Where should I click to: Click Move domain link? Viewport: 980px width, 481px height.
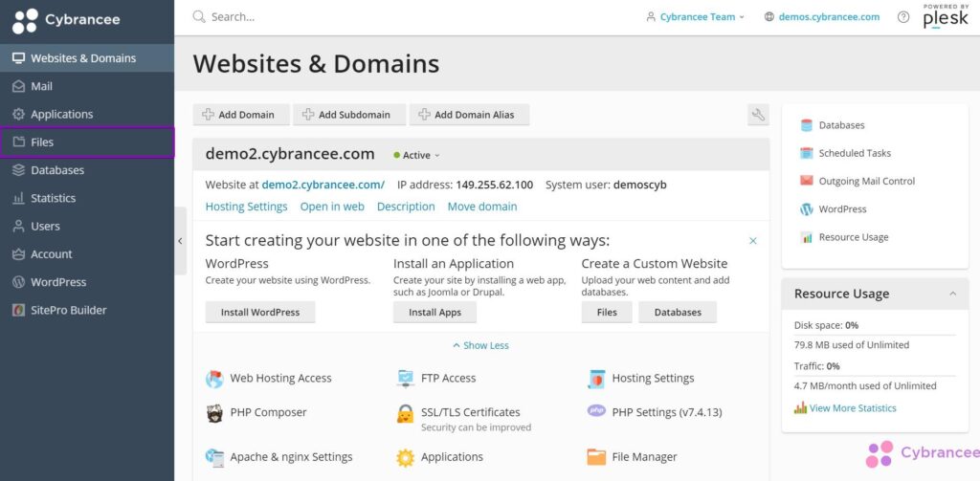pyautogui.click(x=482, y=207)
